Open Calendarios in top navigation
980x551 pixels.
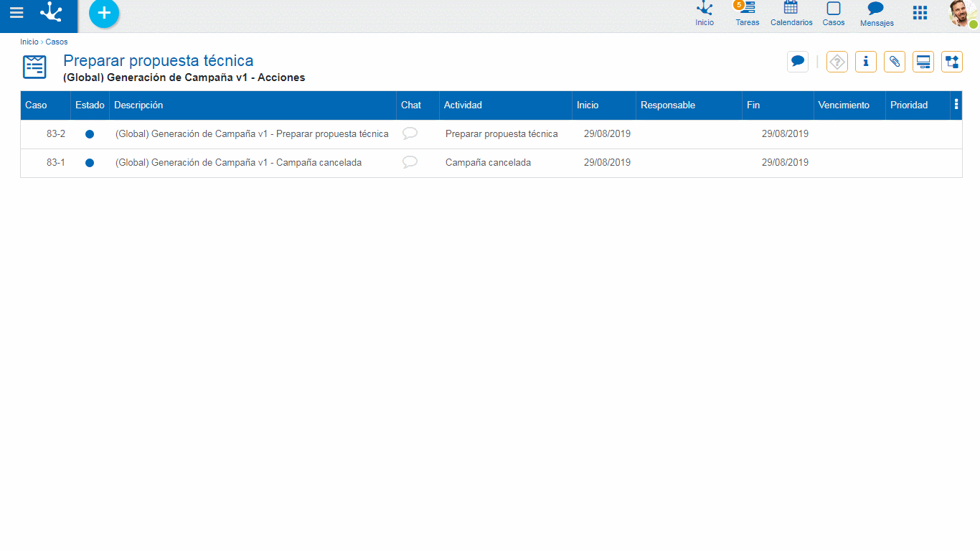[791, 14]
